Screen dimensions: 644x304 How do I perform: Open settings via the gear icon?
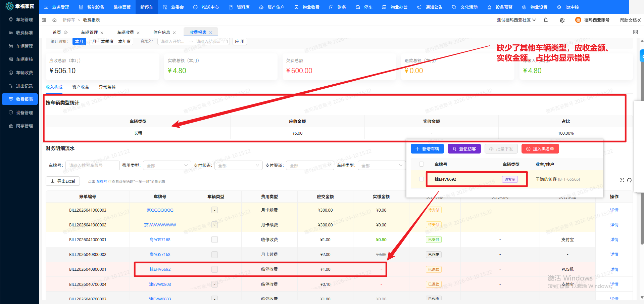tap(562, 20)
